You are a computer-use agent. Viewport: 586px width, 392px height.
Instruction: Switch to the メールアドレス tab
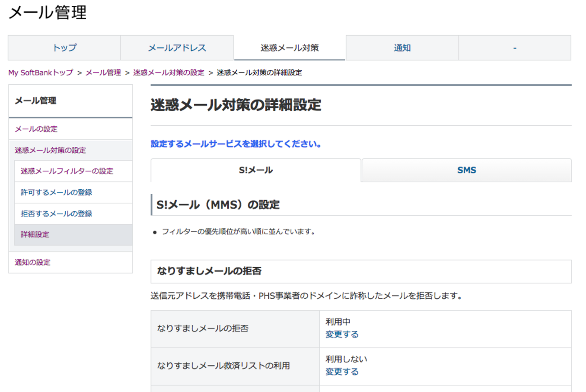[x=176, y=48]
